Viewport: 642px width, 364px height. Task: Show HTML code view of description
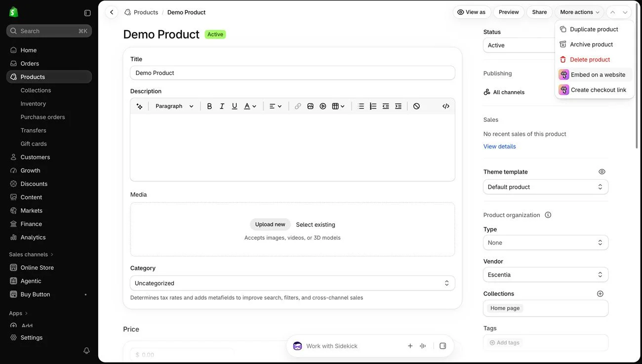click(446, 106)
